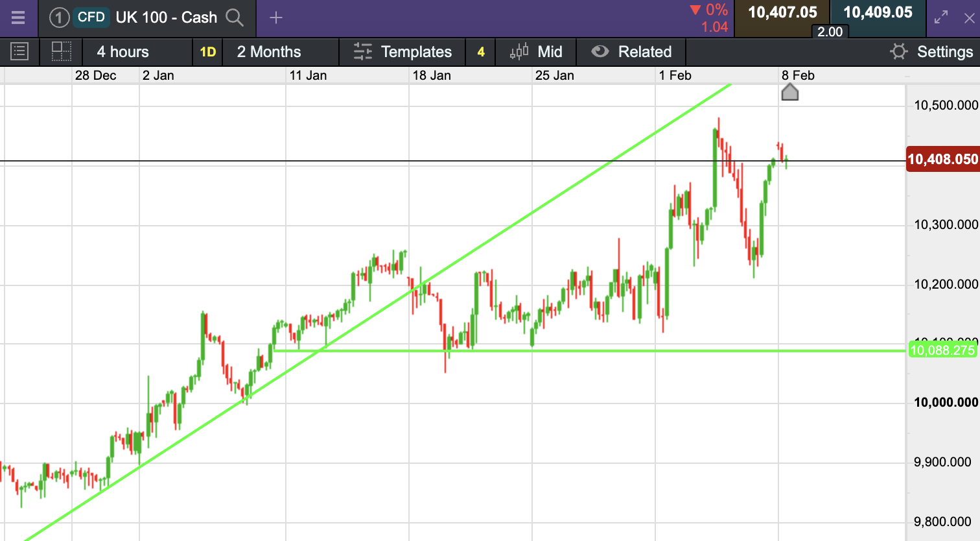Click the 10,500.000 price axis label

click(x=946, y=105)
